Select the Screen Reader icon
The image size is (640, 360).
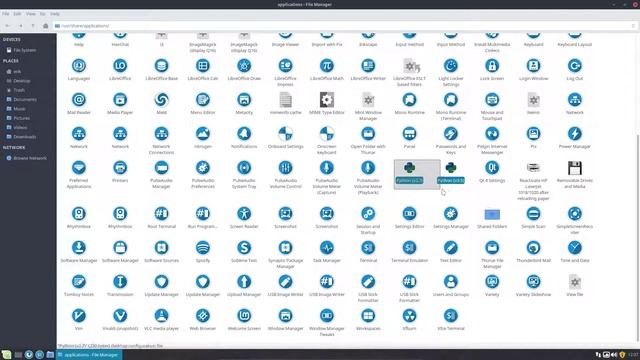[x=244, y=213]
